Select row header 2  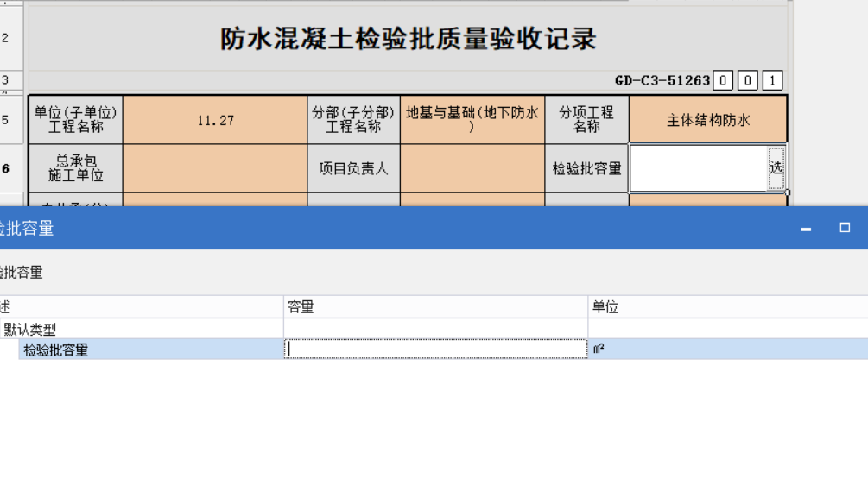pos(6,38)
